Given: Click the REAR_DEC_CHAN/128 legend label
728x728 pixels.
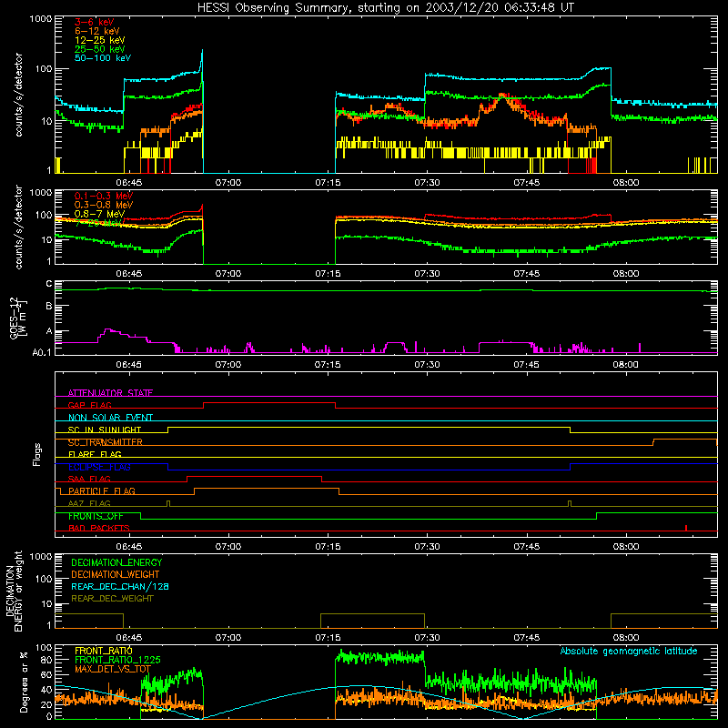Looking at the screenshot, I should [x=119, y=586].
